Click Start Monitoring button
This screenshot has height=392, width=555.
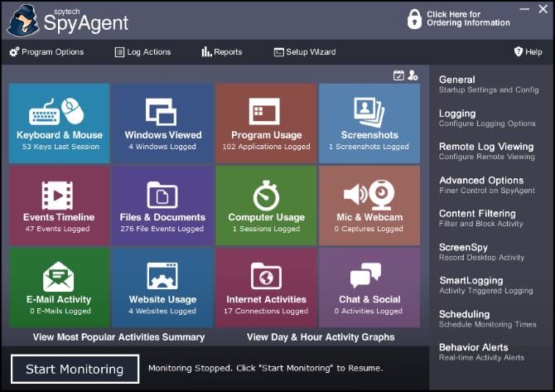(75, 369)
